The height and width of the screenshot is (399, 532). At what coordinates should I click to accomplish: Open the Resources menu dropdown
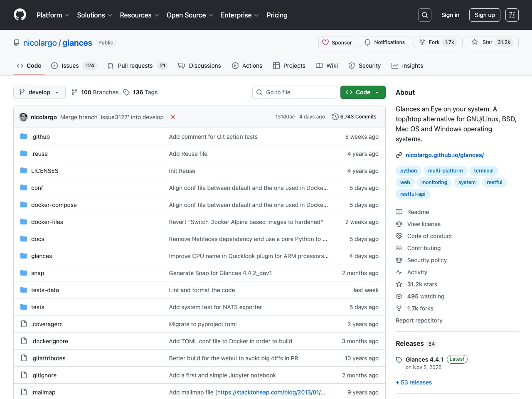point(139,15)
